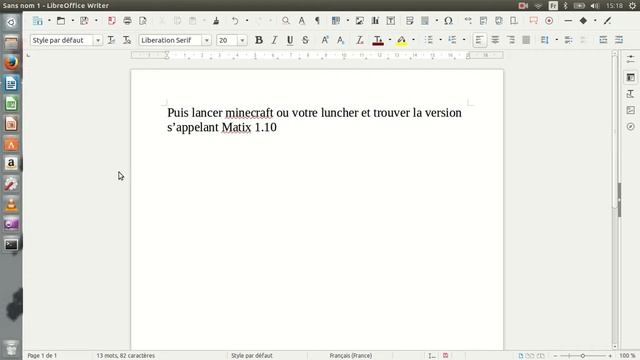
Task: Insert an image from toolbar
Action: coord(360,21)
